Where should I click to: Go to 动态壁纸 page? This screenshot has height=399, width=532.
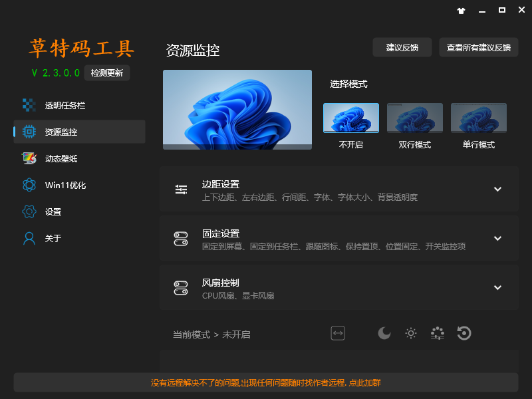79,158
